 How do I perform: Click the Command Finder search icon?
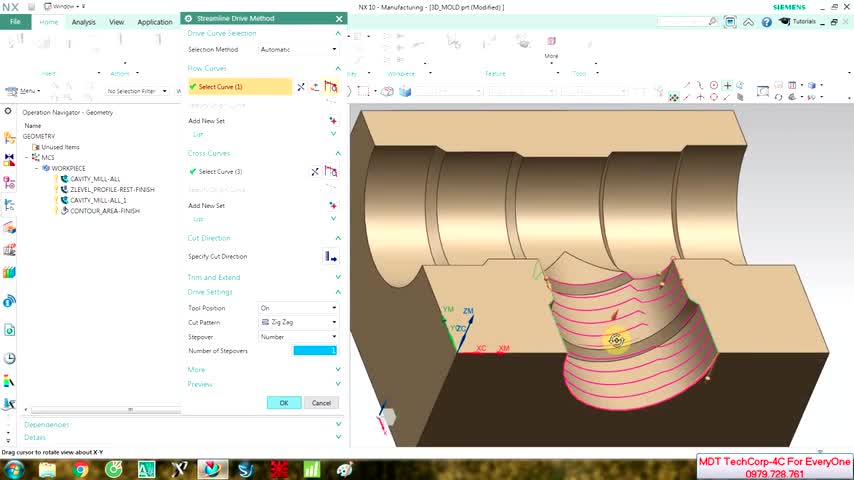click(712, 21)
